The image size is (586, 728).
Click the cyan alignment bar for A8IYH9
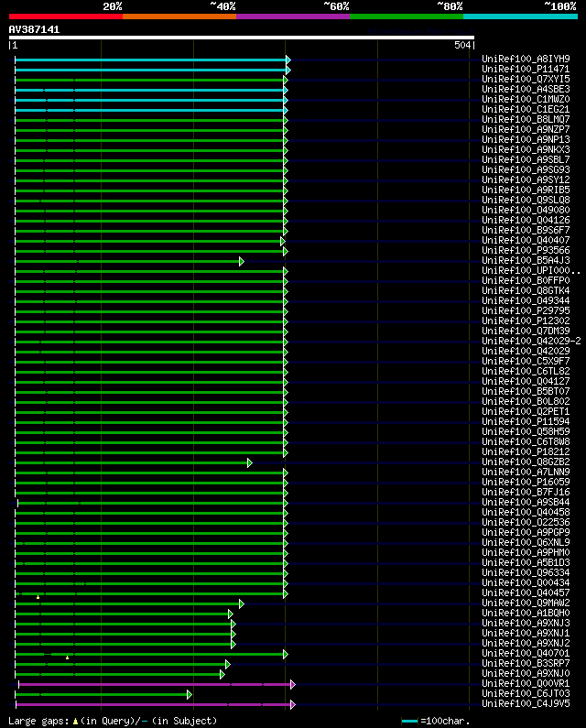point(150,60)
